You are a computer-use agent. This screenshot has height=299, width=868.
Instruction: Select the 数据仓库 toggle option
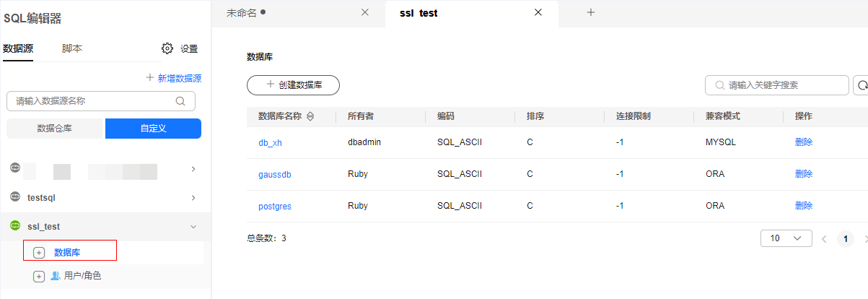coord(55,129)
